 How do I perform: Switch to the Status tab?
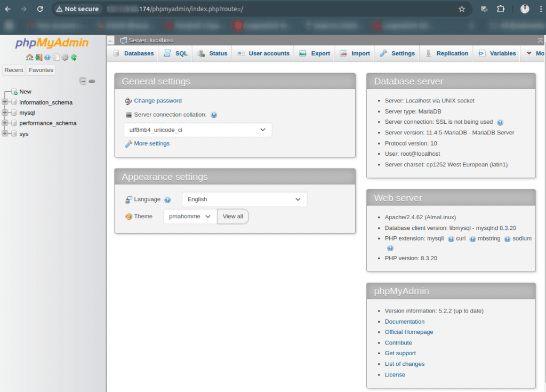pos(212,53)
